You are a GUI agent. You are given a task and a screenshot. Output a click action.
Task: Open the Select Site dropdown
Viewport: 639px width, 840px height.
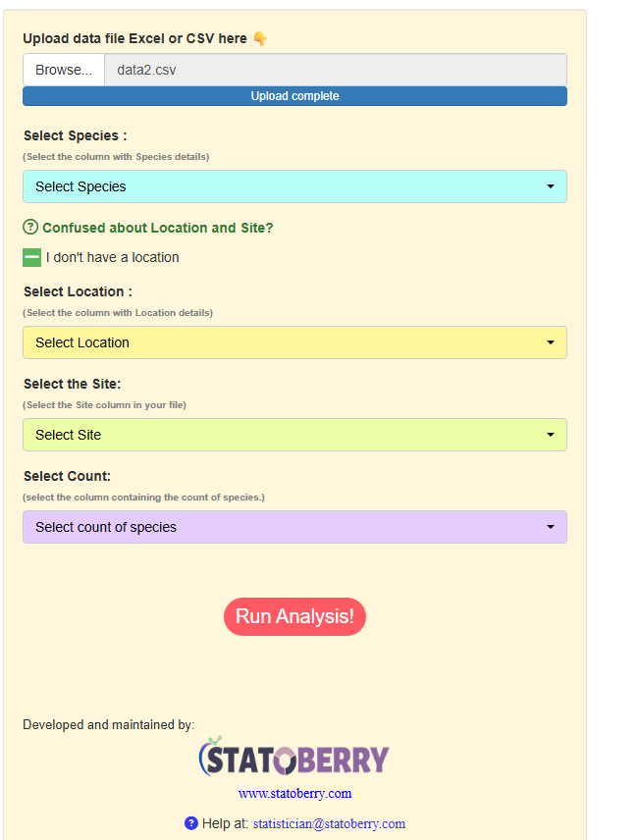(x=294, y=435)
